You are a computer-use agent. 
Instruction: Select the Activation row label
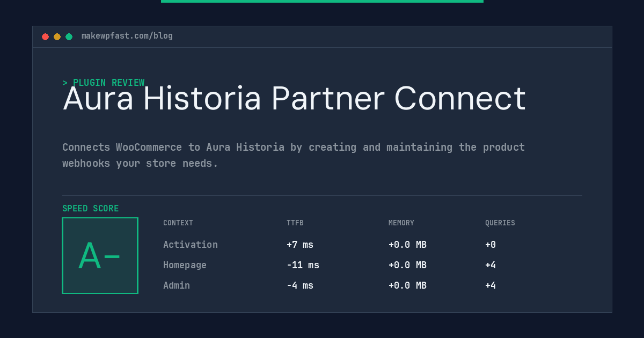click(191, 245)
